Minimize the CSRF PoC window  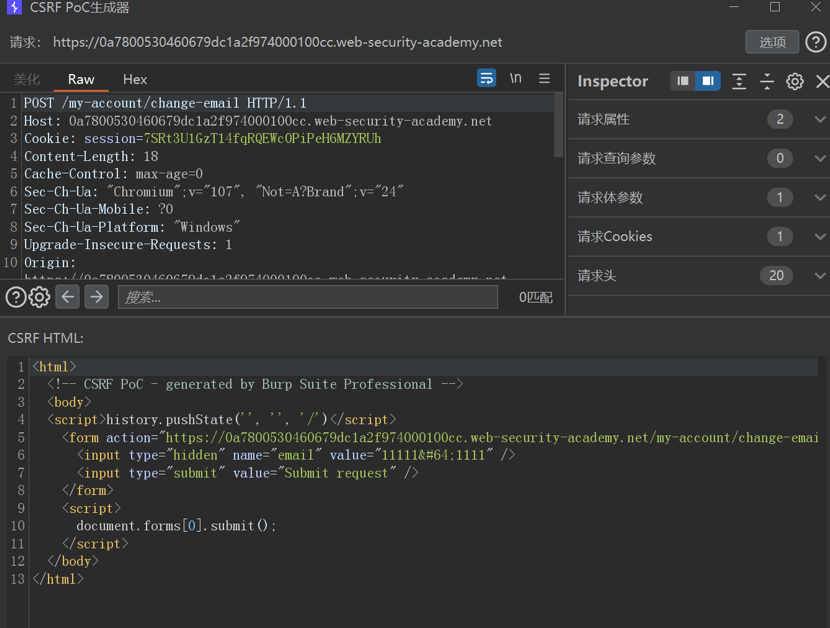tap(734, 7)
